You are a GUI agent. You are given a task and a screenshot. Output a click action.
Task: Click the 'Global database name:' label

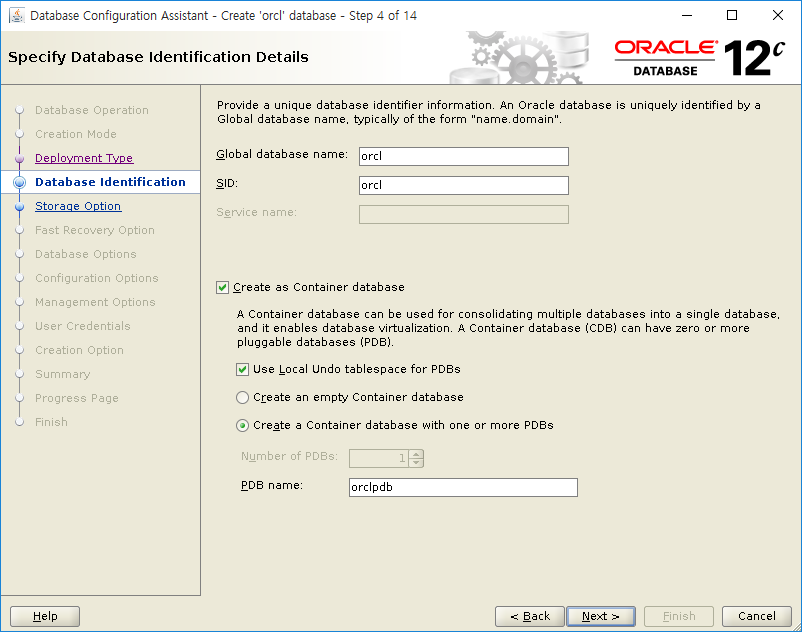click(x=282, y=154)
